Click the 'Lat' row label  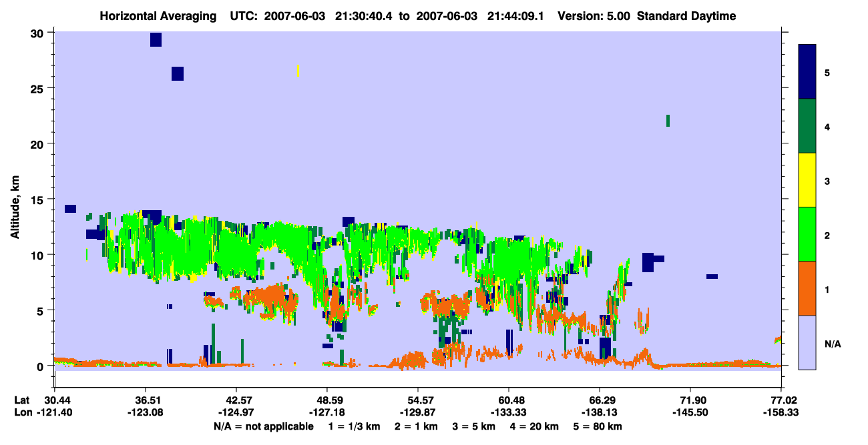(21, 400)
